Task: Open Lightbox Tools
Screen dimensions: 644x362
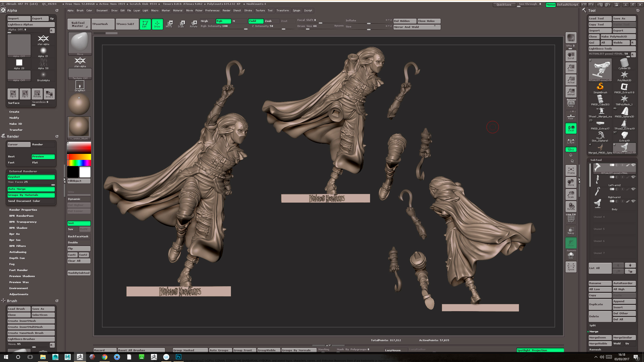Action: click(x=612, y=49)
